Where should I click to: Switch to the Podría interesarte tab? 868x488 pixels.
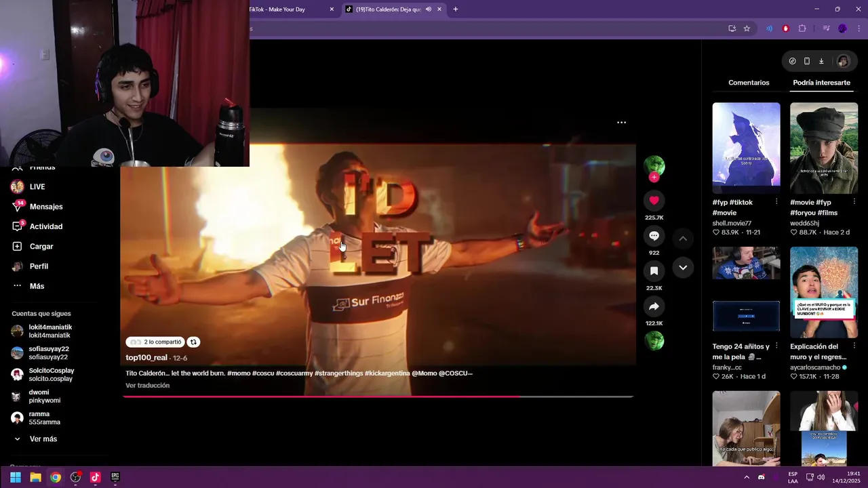(821, 83)
